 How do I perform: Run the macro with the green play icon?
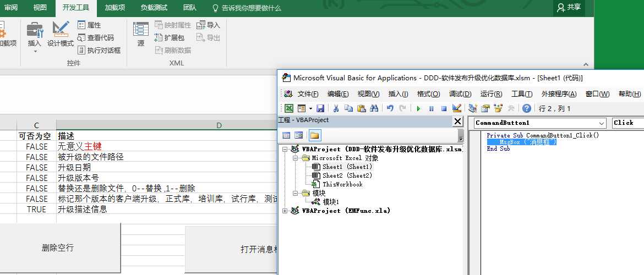[418, 108]
